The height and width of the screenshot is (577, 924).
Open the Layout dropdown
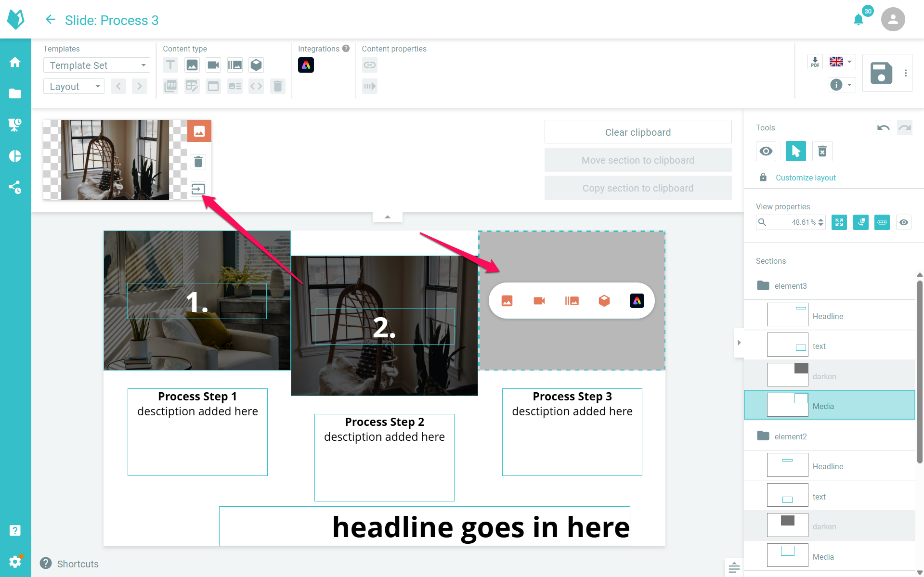[x=74, y=87]
